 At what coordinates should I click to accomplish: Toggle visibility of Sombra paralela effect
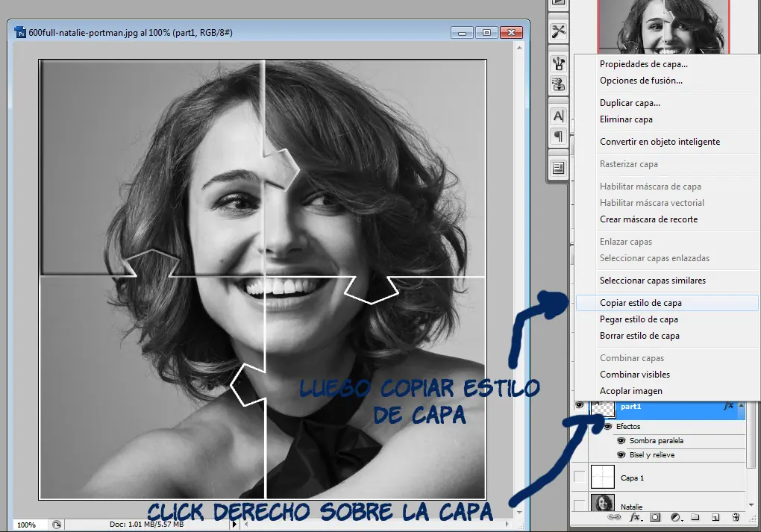(x=621, y=441)
